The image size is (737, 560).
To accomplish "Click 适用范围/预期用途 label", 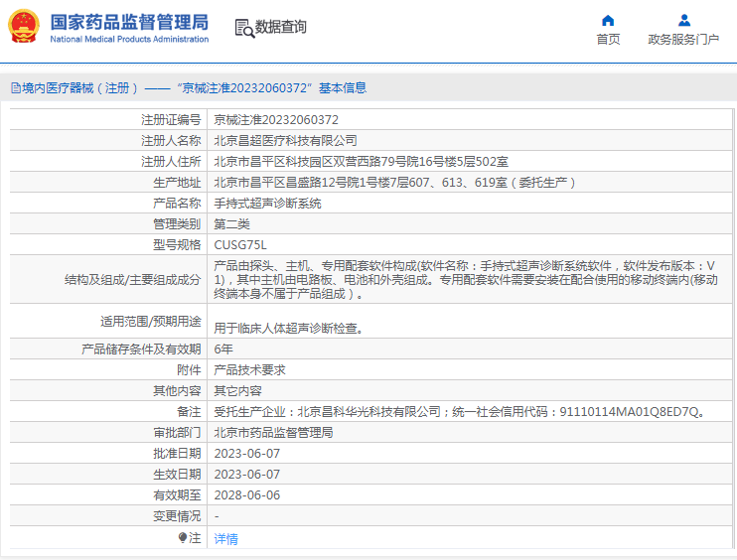I will pos(150,322).
